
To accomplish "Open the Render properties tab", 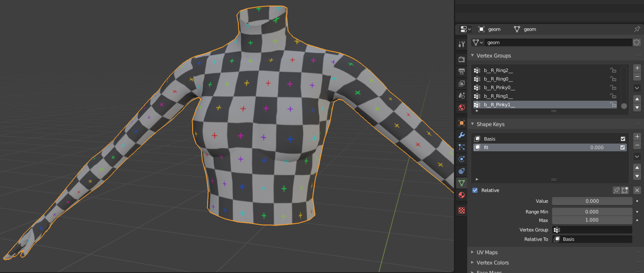I will pos(462,59).
